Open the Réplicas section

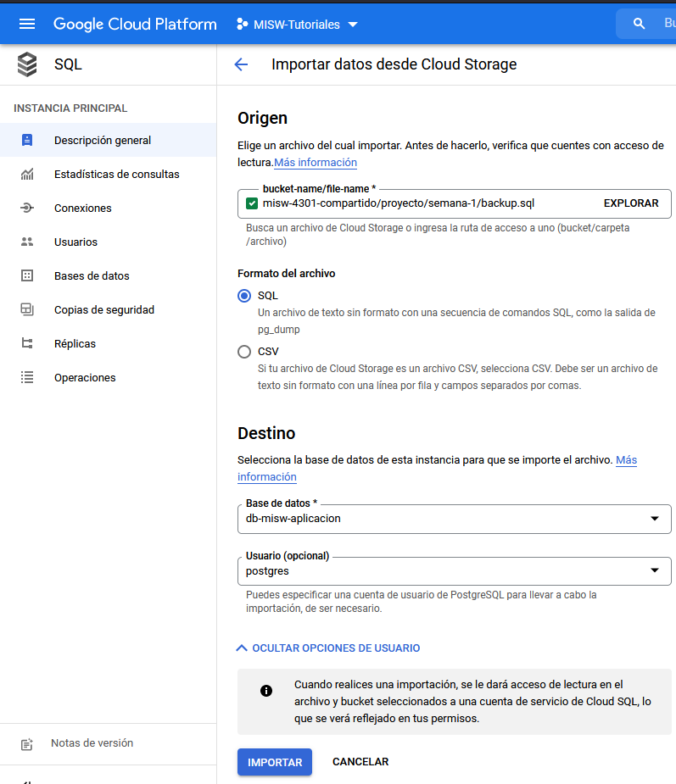click(108, 344)
